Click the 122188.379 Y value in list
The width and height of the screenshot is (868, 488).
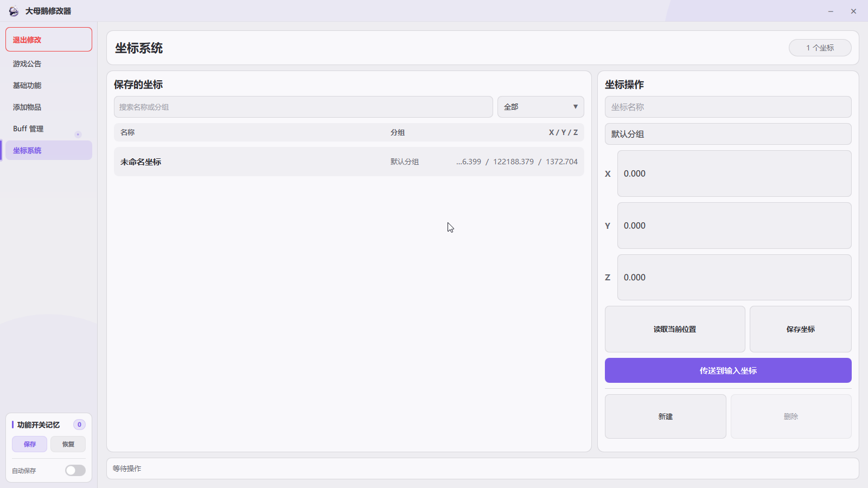(513, 162)
